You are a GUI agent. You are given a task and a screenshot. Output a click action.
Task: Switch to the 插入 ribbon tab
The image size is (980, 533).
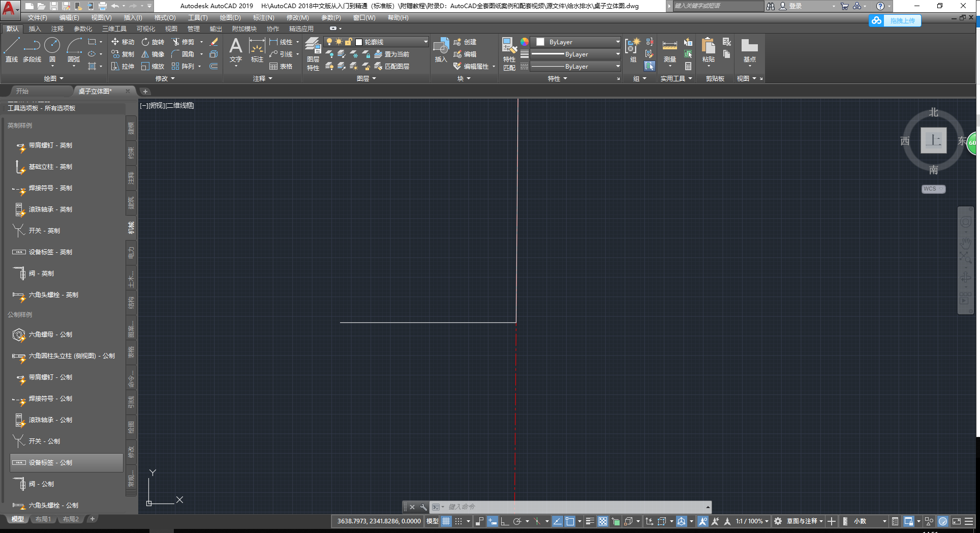pyautogui.click(x=34, y=28)
